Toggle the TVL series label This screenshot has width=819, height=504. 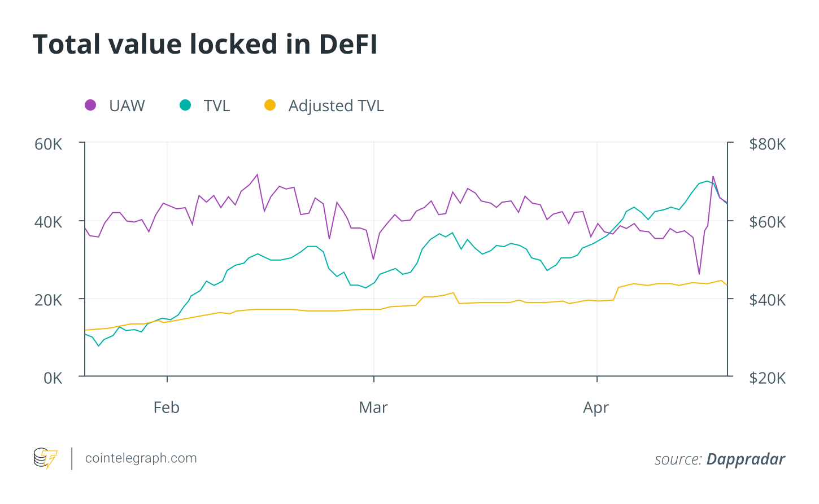point(217,106)
